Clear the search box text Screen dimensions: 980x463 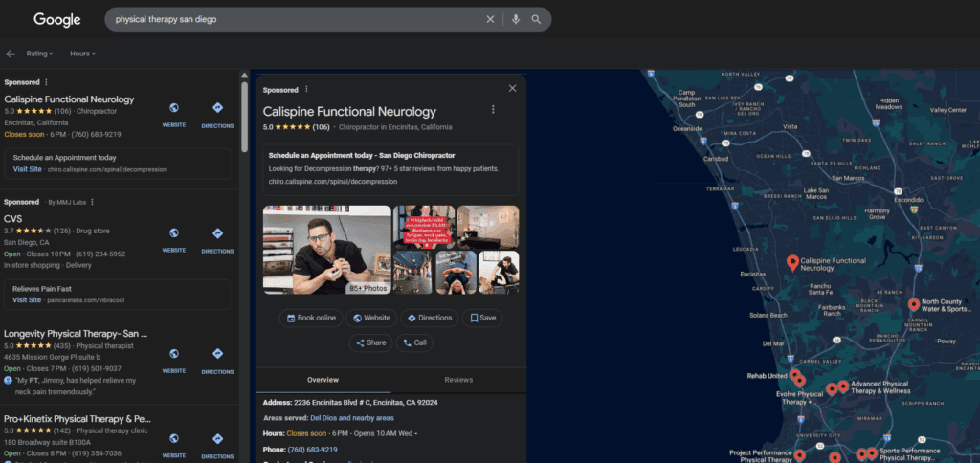(491, 19)
